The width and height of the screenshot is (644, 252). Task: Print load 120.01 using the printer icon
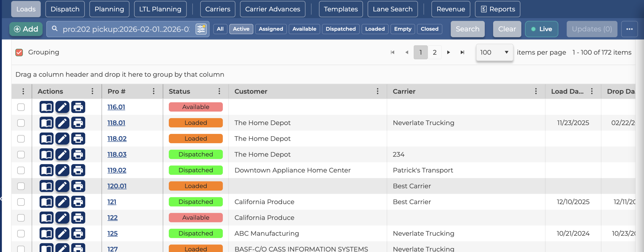78,186
